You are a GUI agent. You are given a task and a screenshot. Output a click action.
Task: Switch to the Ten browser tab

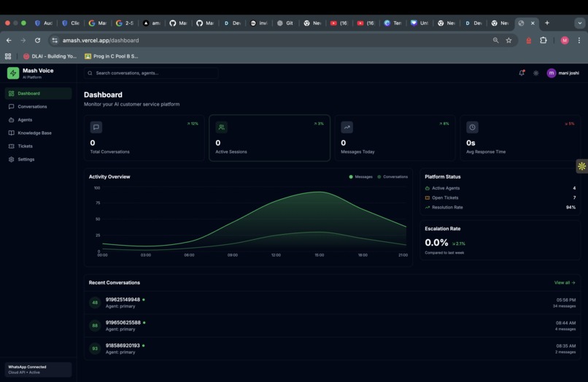(393, 23)
